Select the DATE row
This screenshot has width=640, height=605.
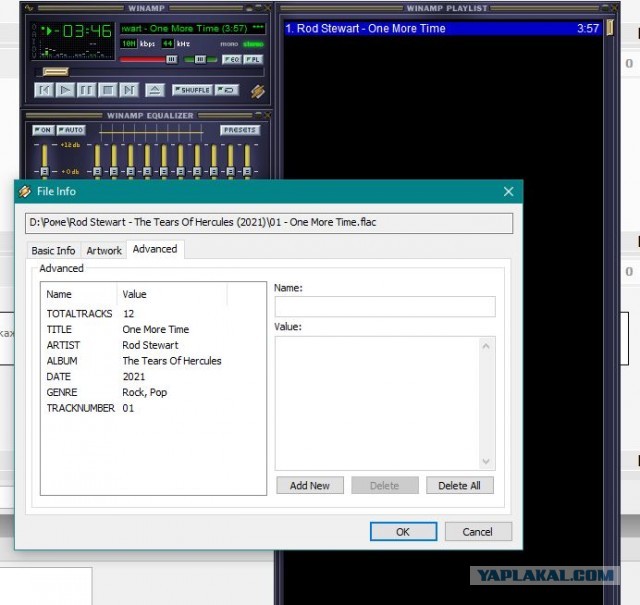[x=153, y=376]
